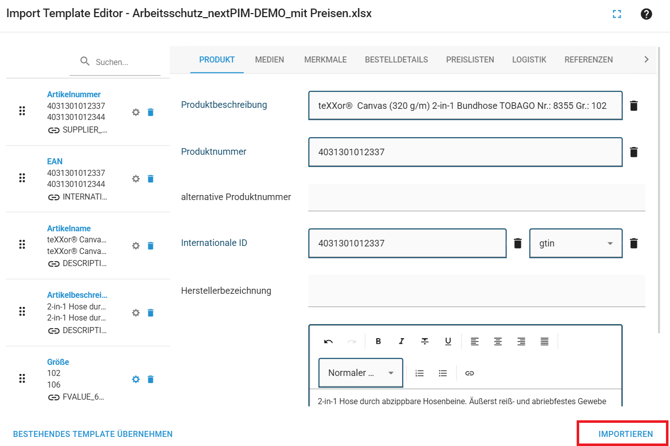The width and height of the screenshot is (670, 446).
Task: Delete the Artikelname column entry
Action: point(151,246)
